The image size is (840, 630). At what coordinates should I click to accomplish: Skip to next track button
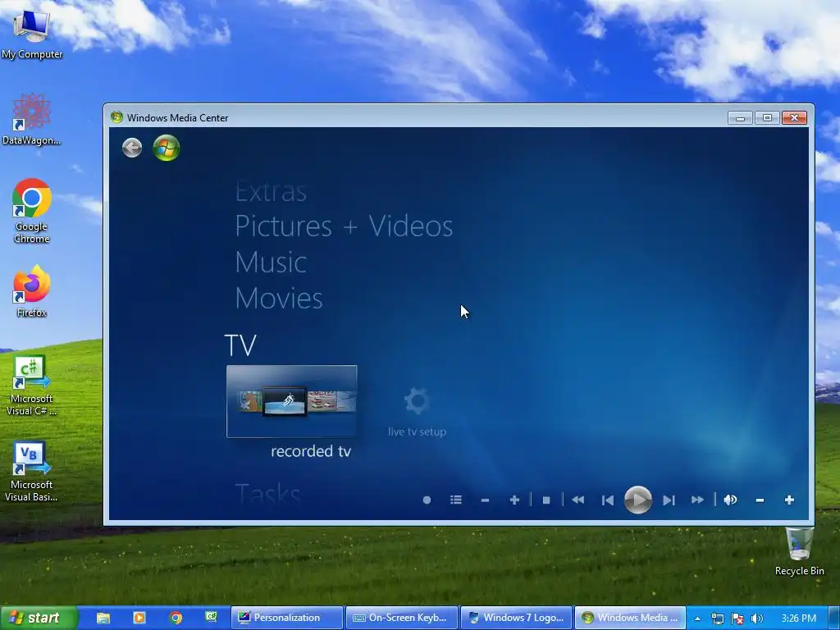[x=668, y=500]
